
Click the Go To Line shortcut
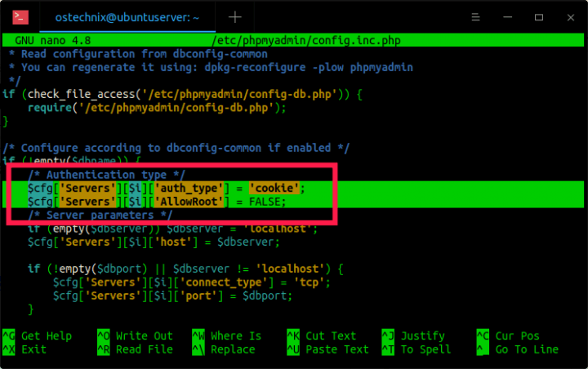tap(527, 349)
